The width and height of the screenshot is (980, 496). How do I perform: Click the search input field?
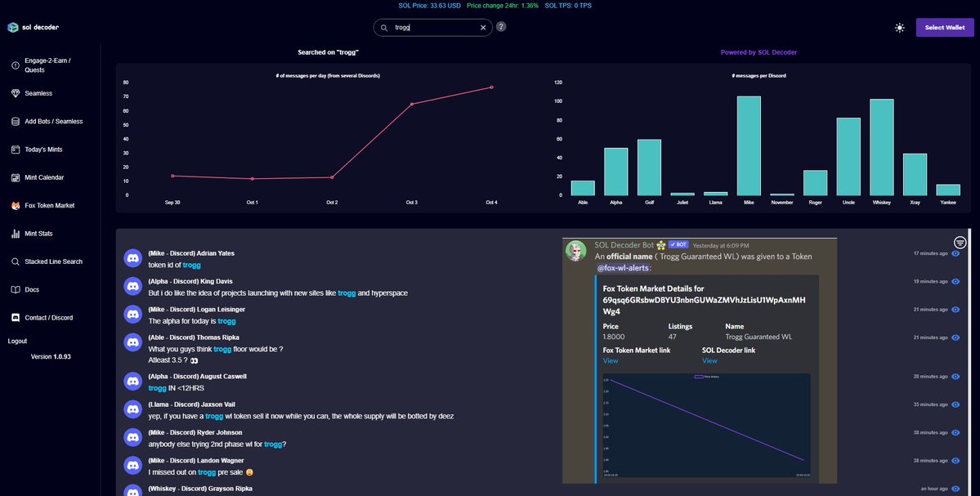coord(432,28)
